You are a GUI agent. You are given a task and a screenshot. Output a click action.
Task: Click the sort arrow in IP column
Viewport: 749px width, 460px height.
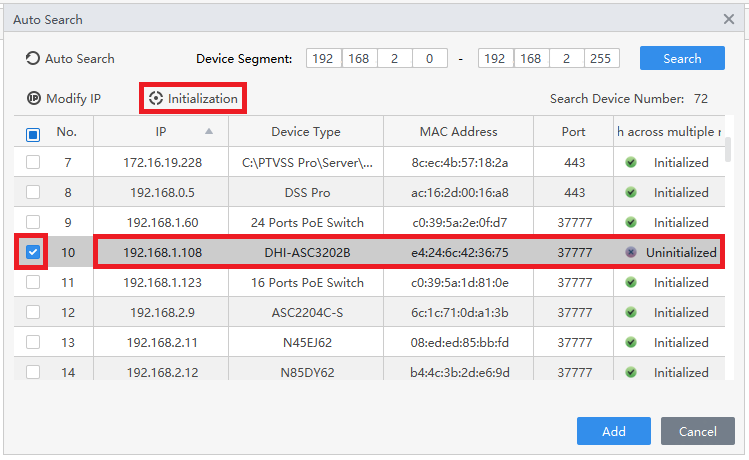209,131
